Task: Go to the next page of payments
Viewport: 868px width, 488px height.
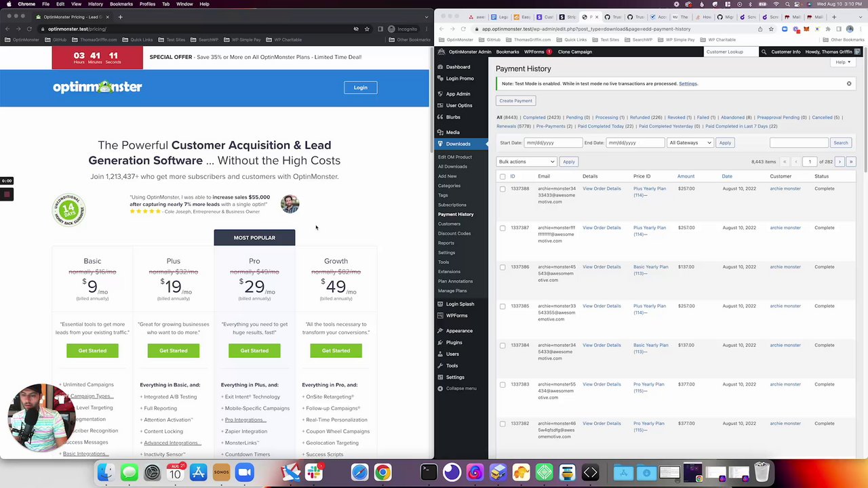Action: coord(840,161)
